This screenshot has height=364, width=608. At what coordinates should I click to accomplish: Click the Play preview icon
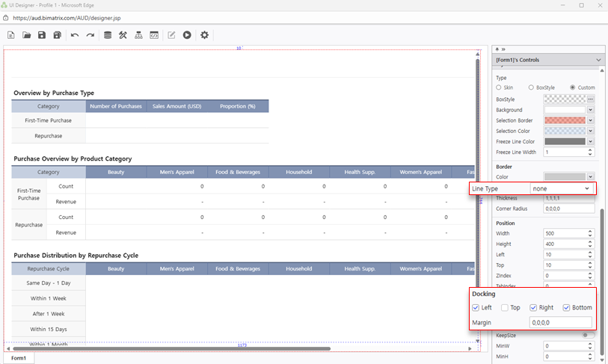tap(187, 35)
